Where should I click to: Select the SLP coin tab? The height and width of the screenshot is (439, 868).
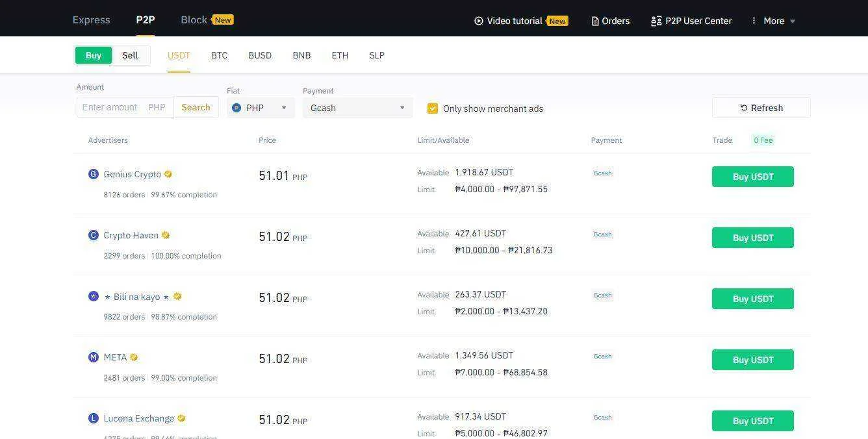pyautogui.click(x=377, y=55)
